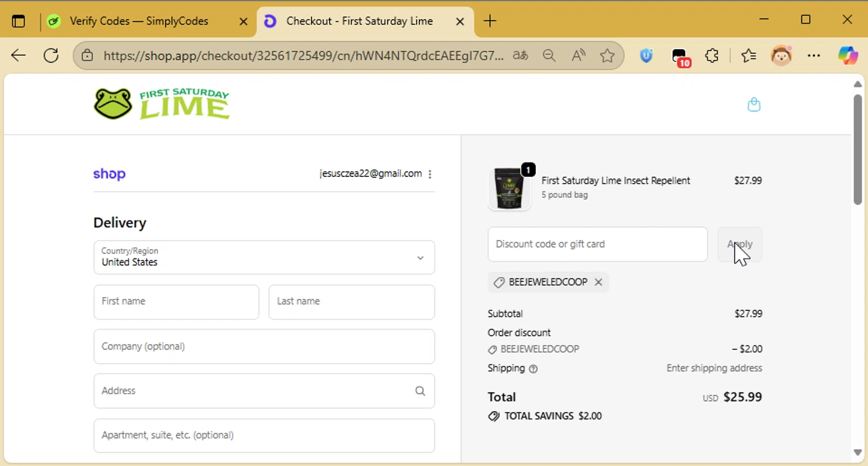Click the jesusczea22@gmail.com email text
The image size is (868, 466).
click(x=371, y=173)
